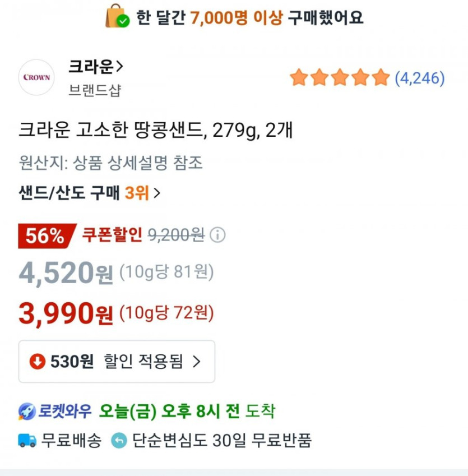Open the 크라운 brand shop link

point(90,67)
